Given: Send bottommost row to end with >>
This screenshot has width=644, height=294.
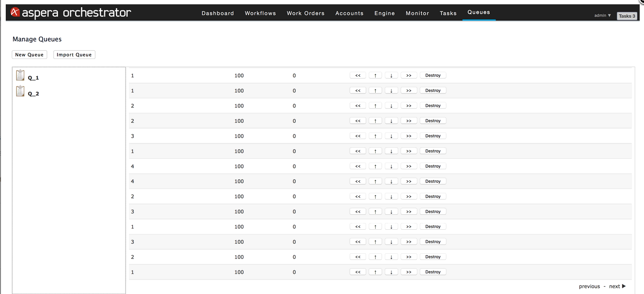Looking at the screenshot, I should click(409, 272).
